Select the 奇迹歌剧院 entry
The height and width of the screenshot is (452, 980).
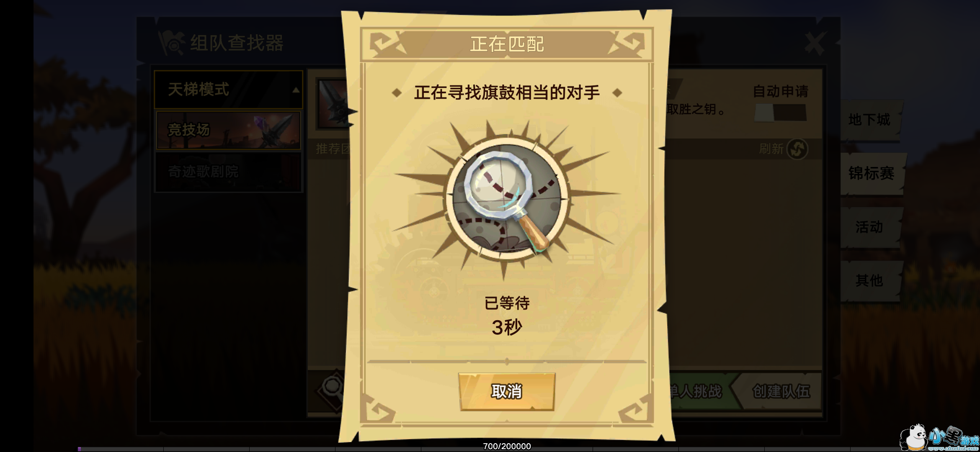pos(229,172)
